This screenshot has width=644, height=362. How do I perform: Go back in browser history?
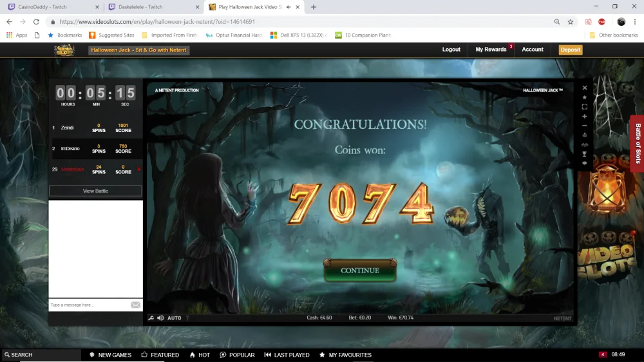(10, 22)
